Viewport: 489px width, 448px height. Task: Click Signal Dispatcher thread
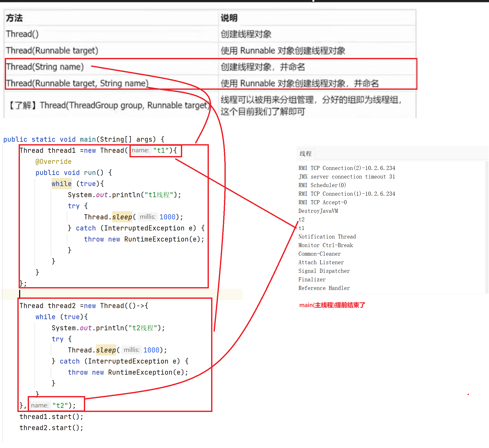point(324,271)
